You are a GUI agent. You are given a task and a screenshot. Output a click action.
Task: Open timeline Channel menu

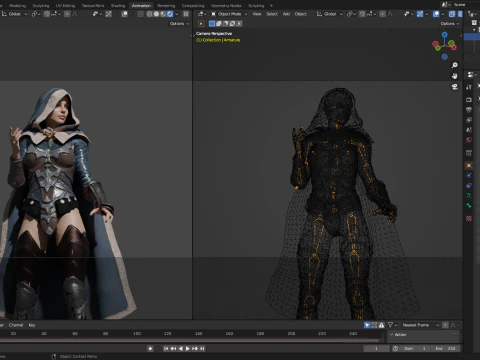(x=16, y=325)
